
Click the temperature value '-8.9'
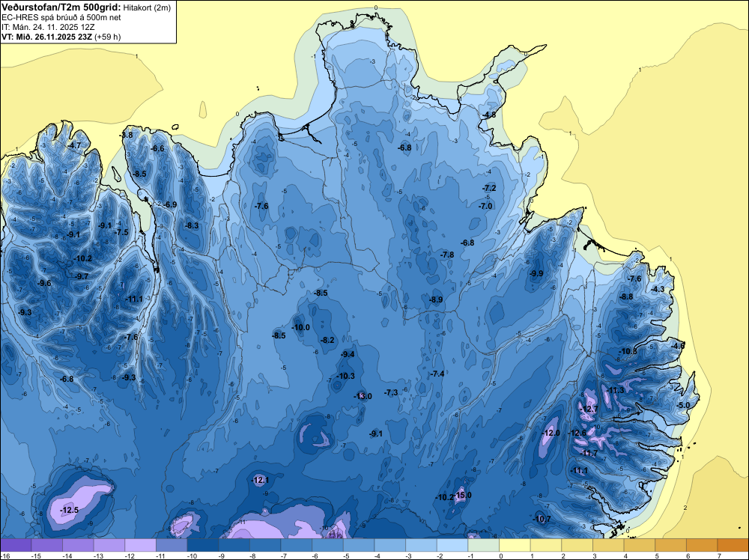point(436,299)
